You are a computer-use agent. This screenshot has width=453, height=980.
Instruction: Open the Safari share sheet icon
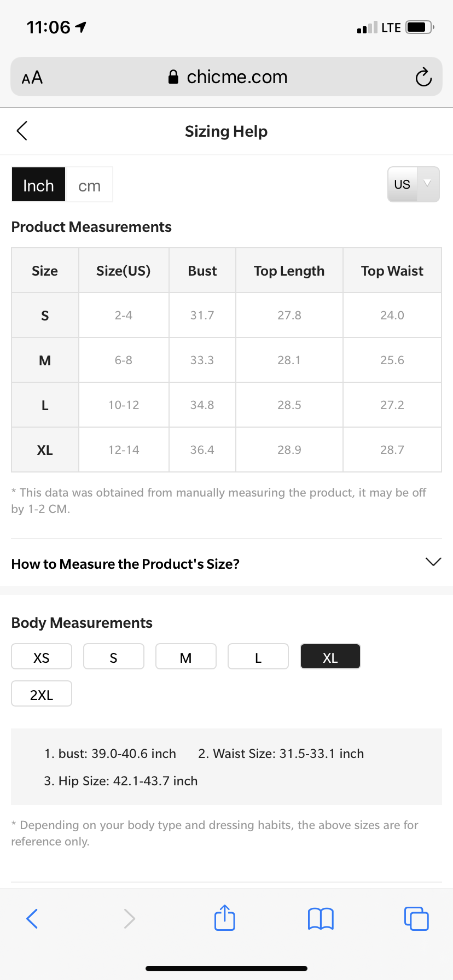[x=224, y=918]
